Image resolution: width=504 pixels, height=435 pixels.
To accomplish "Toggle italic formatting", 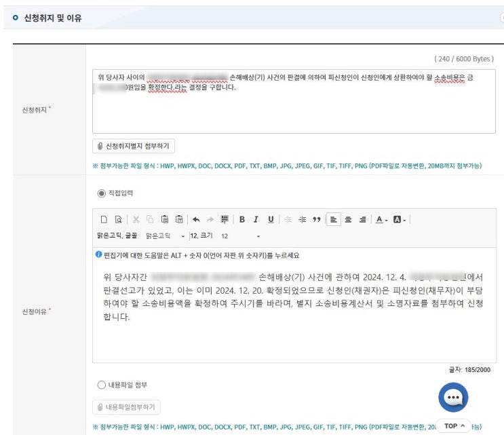I will click(x=256, y=219).
